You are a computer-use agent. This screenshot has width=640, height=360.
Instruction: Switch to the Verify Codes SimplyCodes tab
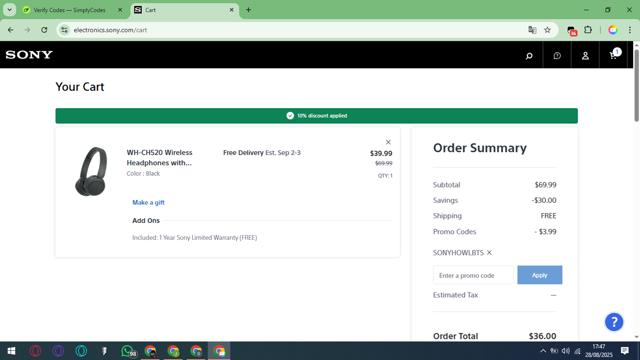tap(69, 10)
